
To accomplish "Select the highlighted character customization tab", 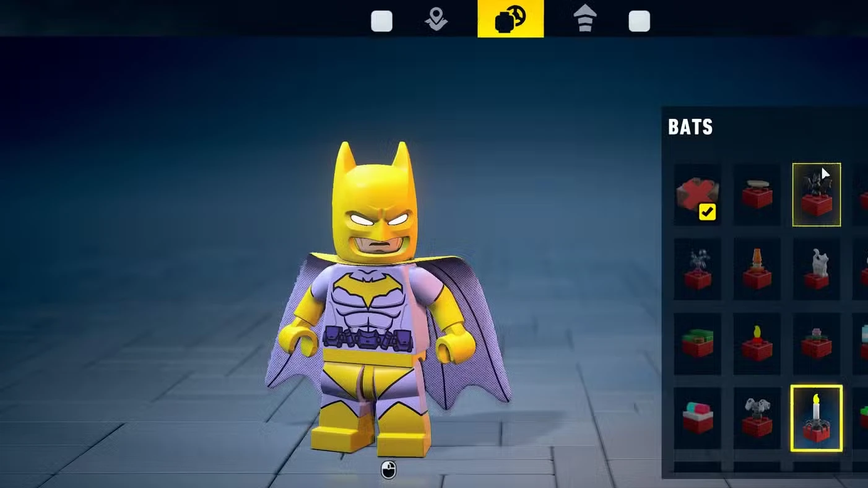I will click(511, 19).
